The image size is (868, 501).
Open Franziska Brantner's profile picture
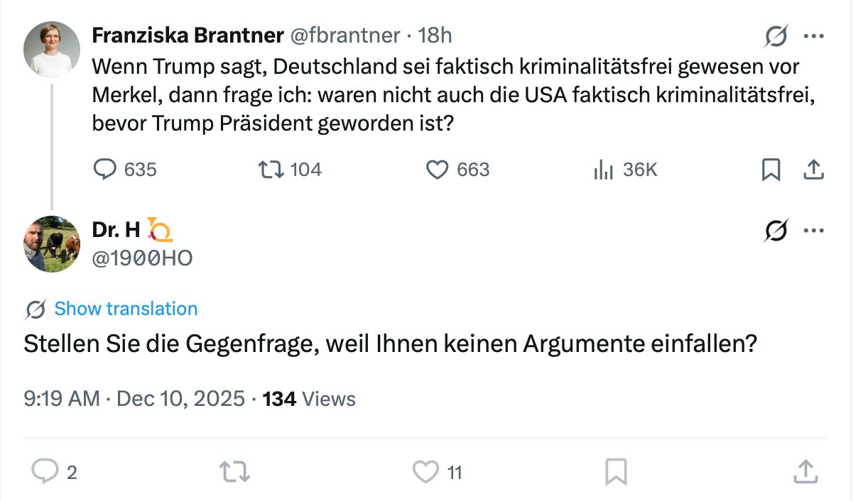pyautogui.click(x=52, y=49)
